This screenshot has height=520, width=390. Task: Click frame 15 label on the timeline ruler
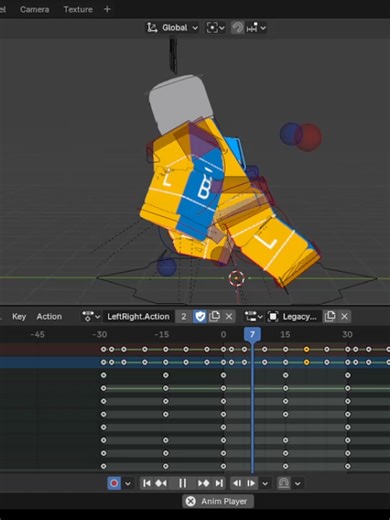coord(285,334)
